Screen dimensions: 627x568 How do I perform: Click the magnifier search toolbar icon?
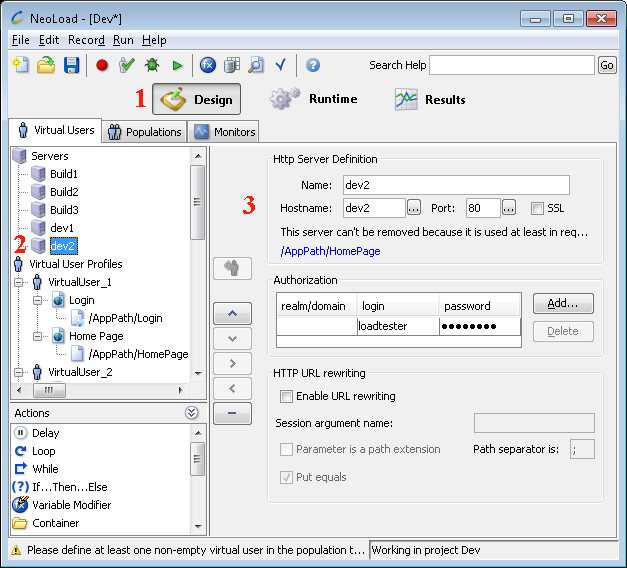256,65
